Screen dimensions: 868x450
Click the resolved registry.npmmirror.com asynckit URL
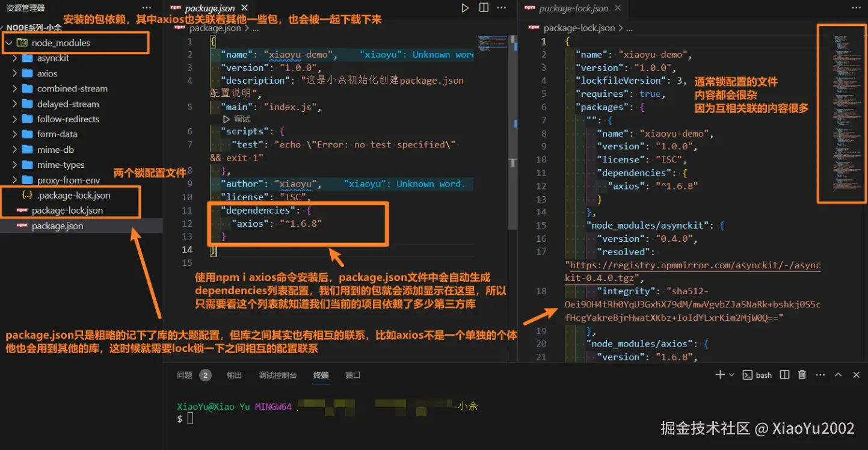[x=692, y=271]
